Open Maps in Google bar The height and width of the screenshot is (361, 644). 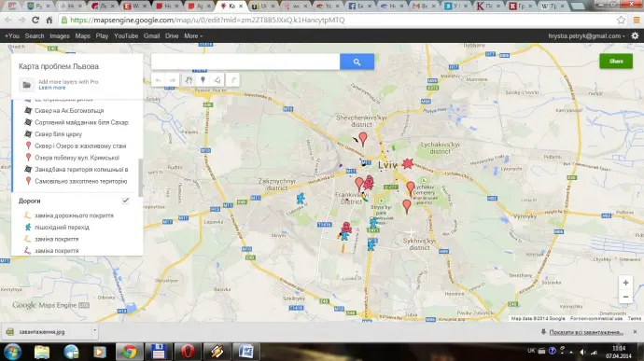(82, 35)
